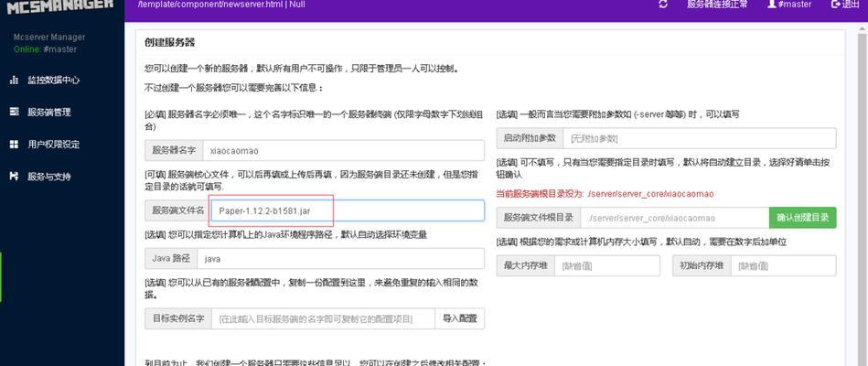Click the 初始内存堆 field label
The height and width of the screenshot is (366, 868).
click(702, 265)
